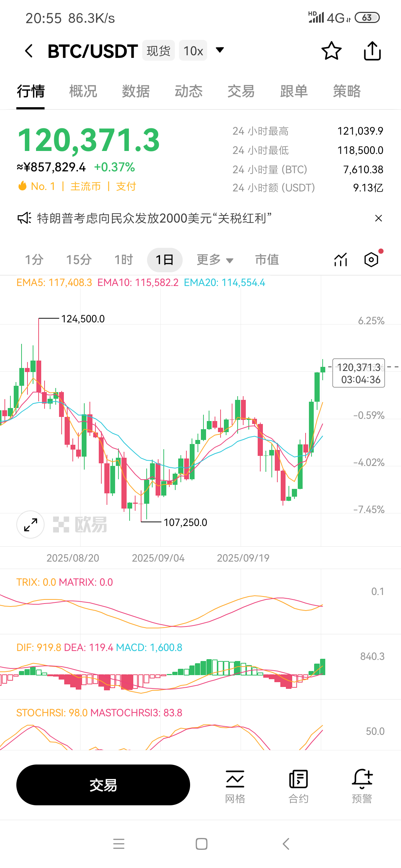Click the announcement speaker icon
The image size is (401, 868).
[23, 218]
